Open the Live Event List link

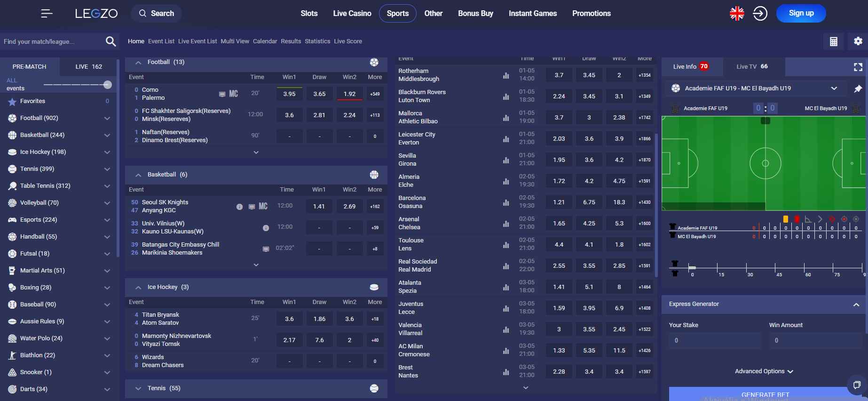tap(197, 41)
